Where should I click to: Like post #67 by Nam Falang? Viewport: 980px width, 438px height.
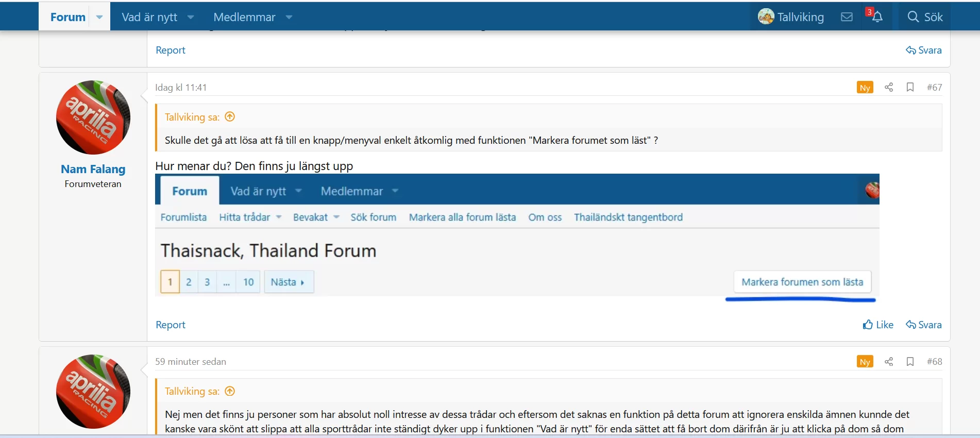tap(878, 325)
